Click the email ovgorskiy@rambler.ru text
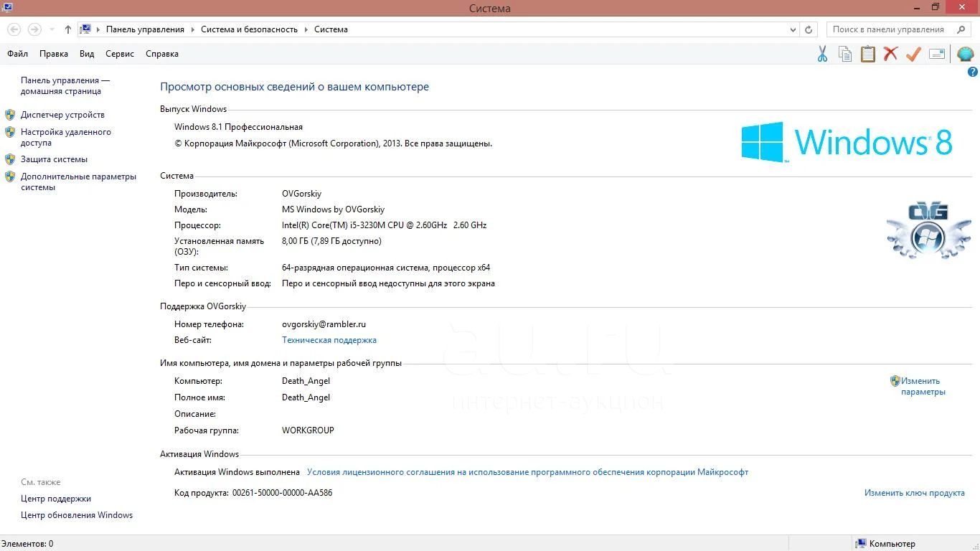 [324, 324]
